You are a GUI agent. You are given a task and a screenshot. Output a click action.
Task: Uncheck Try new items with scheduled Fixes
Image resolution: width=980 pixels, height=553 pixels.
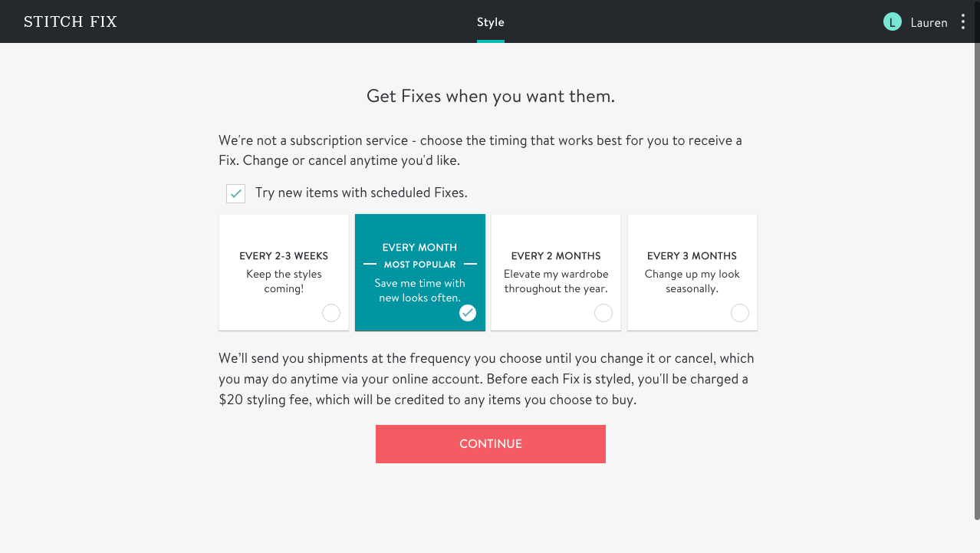(236, 193)
